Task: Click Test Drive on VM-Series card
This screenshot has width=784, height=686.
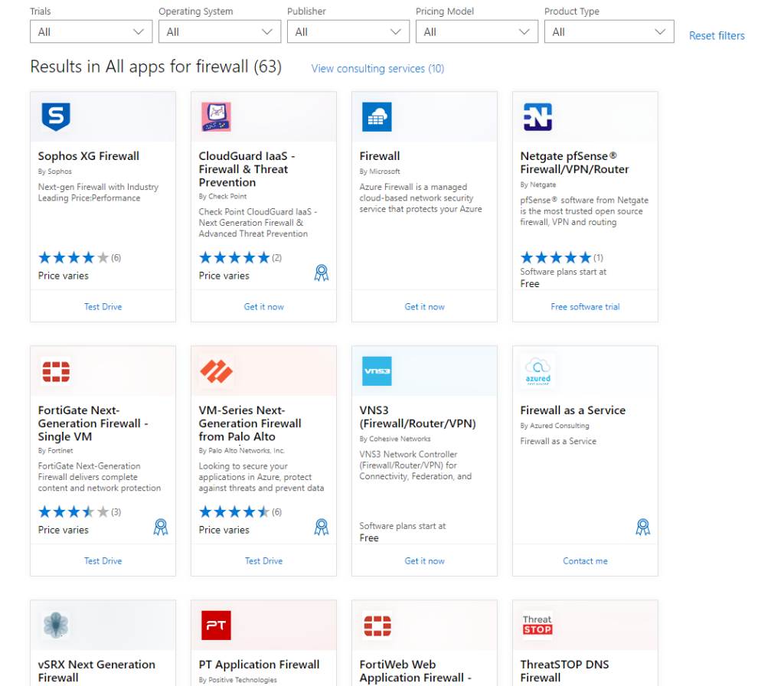Action: [263, 561]
